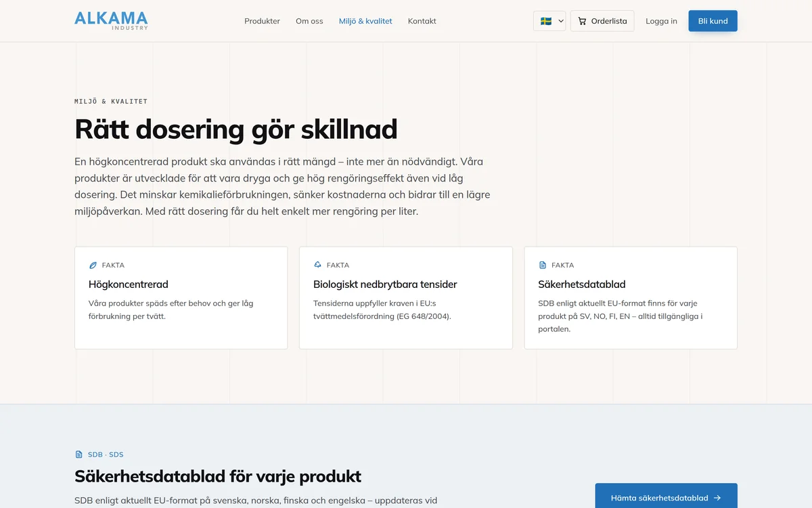Screen dimensions: 812x508
Task: Click the MILJÖ & KVALITET eyebrow label
Action: coord(111,102)
